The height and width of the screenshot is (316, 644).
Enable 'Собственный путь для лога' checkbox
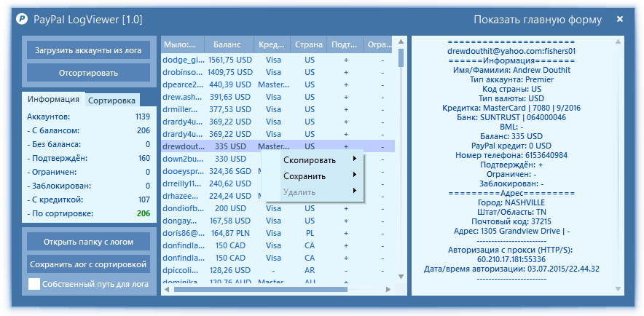[x=34, y=284]
